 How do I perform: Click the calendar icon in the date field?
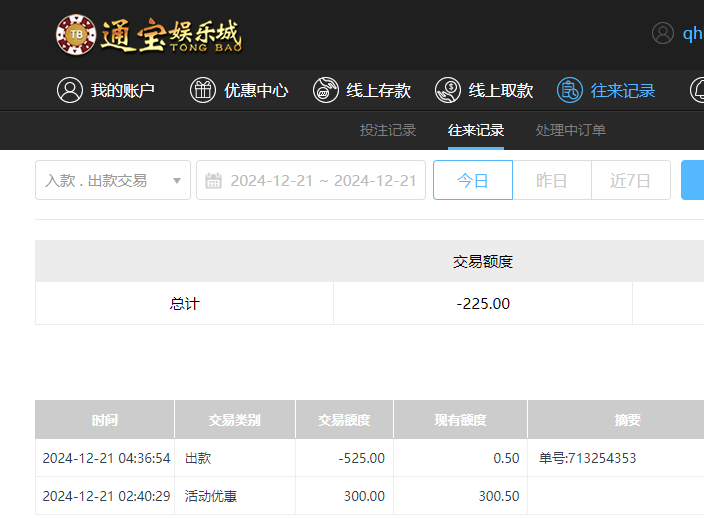(213, 180)
